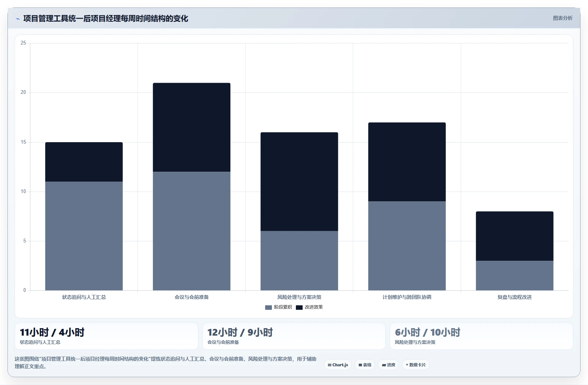Image resolution: width=588 pixels, height=385 pixels.
Task: Open the Chart.js chip
Action: 338,365
